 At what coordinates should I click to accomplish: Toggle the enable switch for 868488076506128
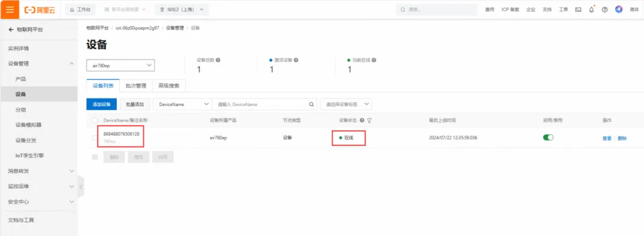[548, 138]
